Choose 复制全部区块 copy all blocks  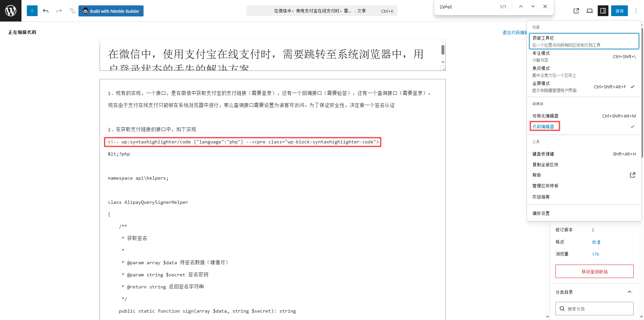coord(584,165)
